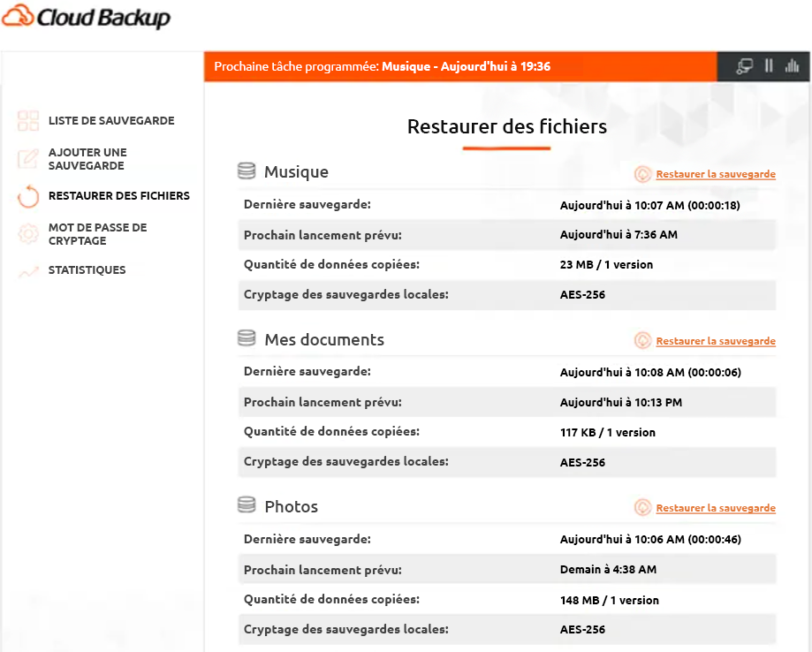The width and height of the screenshot is (812, 652).
Task: Click the gear icon for Mot de passe
Action: [x=27, y=233]
